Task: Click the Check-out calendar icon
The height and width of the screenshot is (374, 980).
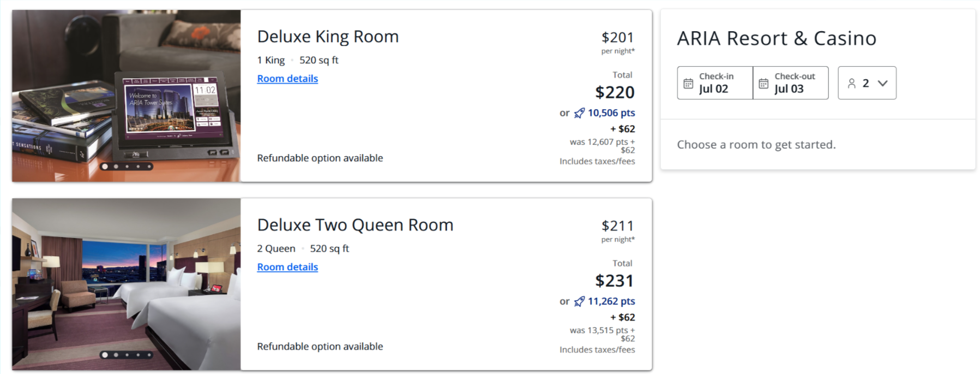Action: click(763, 84)
